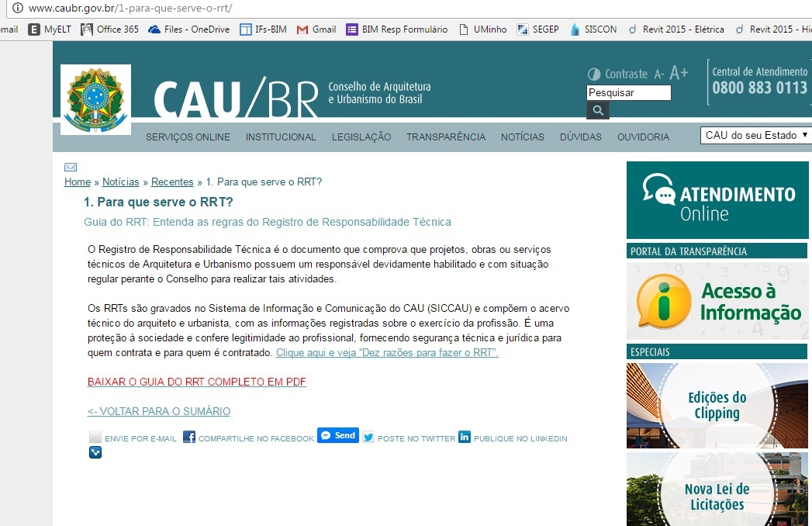
Task: Open the Gmail bookmark
Action: (316, 29)
